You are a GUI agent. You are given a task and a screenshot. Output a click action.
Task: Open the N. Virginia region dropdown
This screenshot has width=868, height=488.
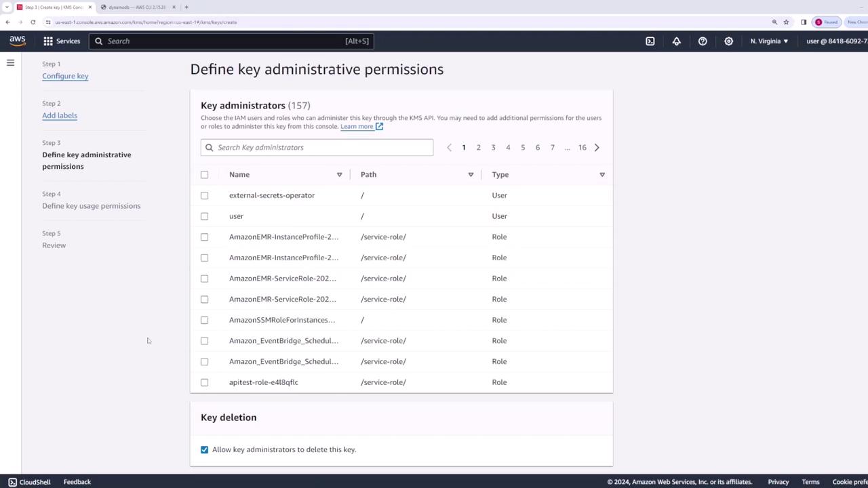point(769,41)
